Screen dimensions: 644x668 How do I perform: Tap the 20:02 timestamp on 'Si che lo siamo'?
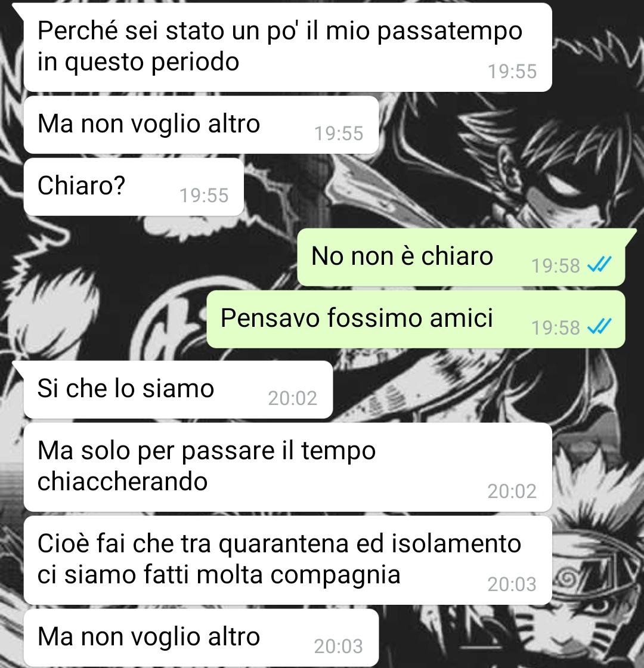293,398
